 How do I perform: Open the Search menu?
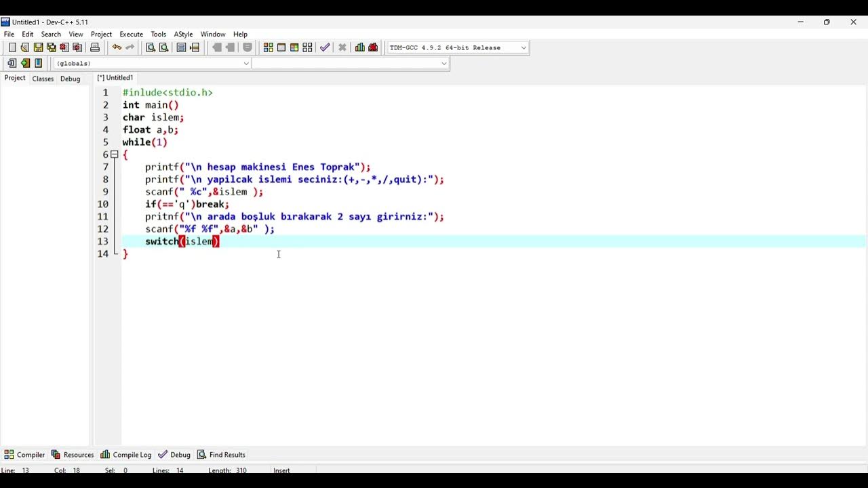[51, 34]
